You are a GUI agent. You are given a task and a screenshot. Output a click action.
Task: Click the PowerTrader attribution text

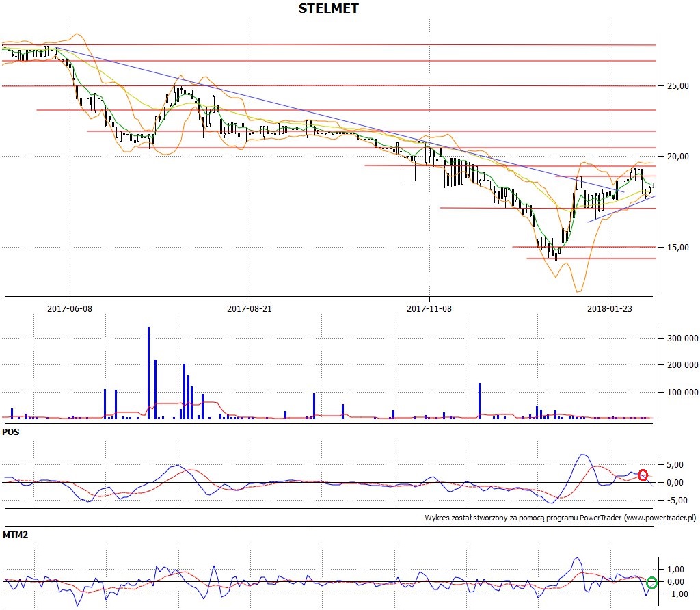[561, 518]
